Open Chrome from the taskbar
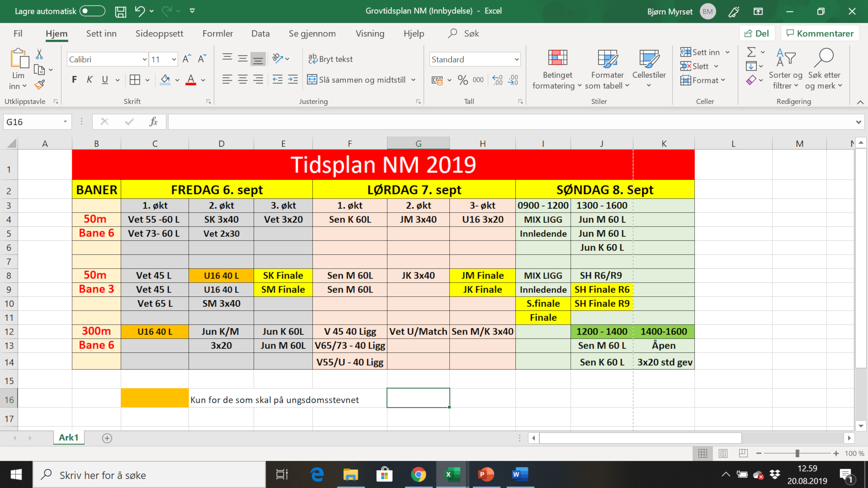Viewport: 868px width, 488px height. [418, 474]
